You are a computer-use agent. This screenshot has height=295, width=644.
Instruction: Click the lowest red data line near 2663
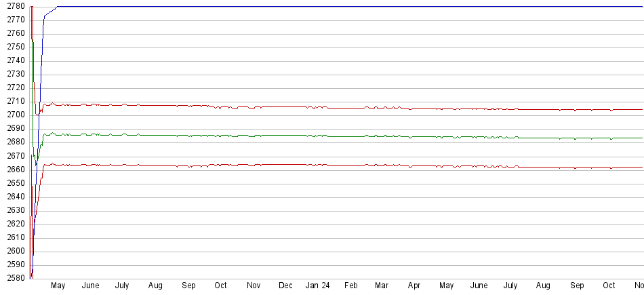coord(271,164)
